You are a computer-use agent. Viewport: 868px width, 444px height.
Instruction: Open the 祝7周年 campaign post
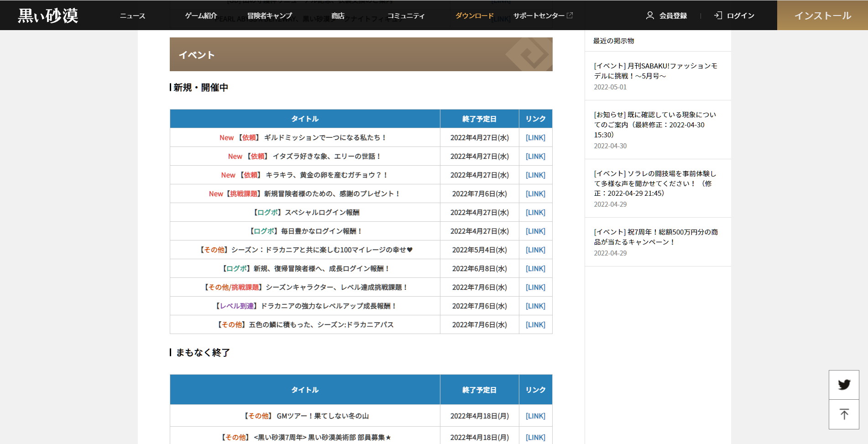click(656, 237)
